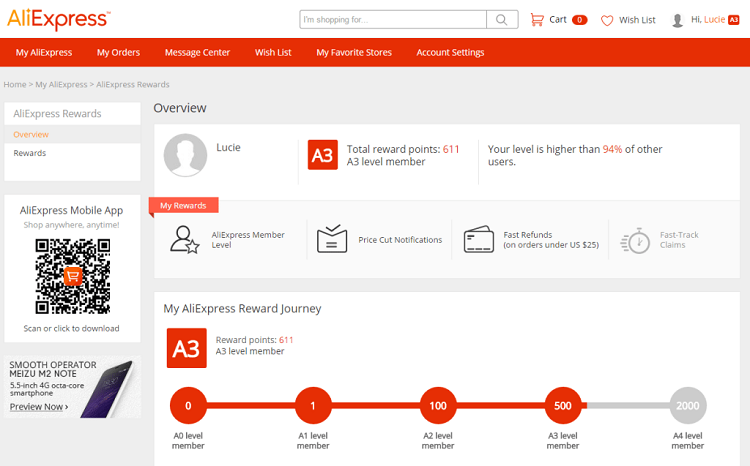Click the A3 badge beside Total reward points
750x466 pixels.
pos(322,155)
